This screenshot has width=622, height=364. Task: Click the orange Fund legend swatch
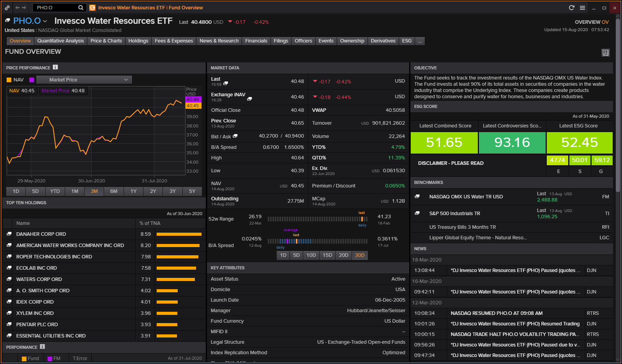pyautogui.click(x=24, y=359)
